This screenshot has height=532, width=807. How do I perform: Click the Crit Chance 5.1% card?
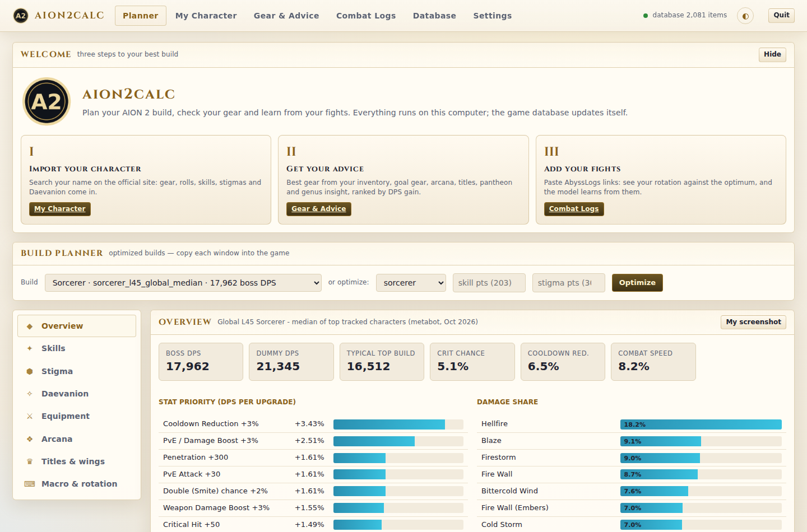tap(472, 362)
